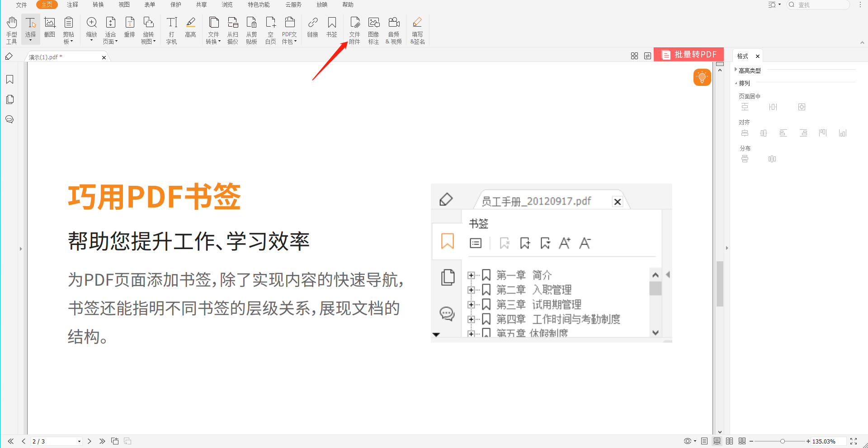Select the 手型工具 (Hand tool)
This screenshot has width=868, height=448.
click(11, 29)
